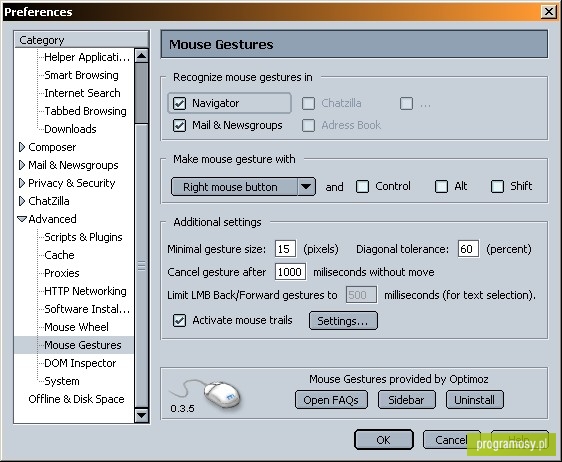The width and height of the screenshot is (562, 462).
Task: Expand the Privacy & Security category
Action: click(x=22, y=183)
